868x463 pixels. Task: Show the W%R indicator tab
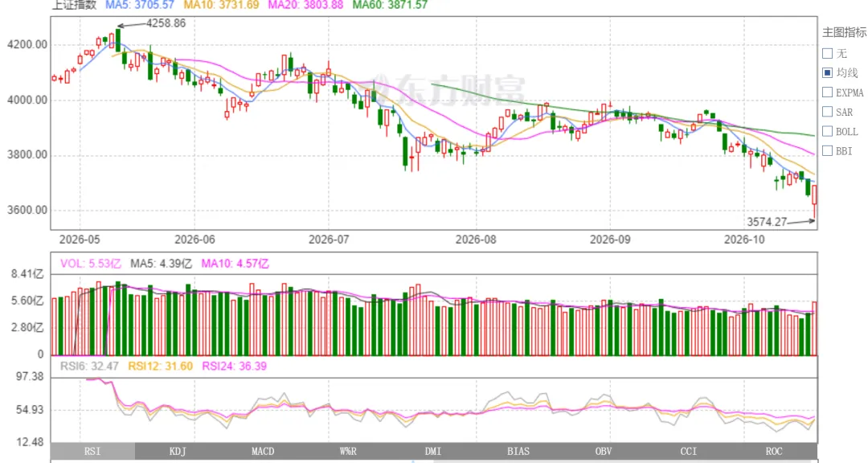348,452
